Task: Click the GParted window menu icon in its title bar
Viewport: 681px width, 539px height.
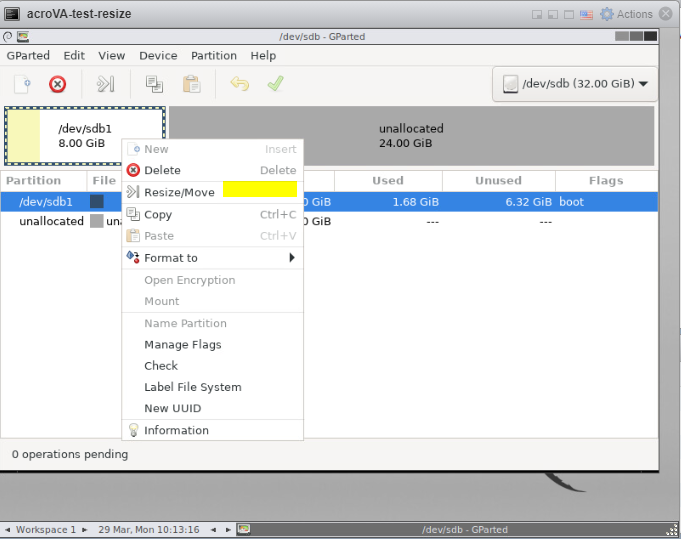Action: (x=23, y=37)
